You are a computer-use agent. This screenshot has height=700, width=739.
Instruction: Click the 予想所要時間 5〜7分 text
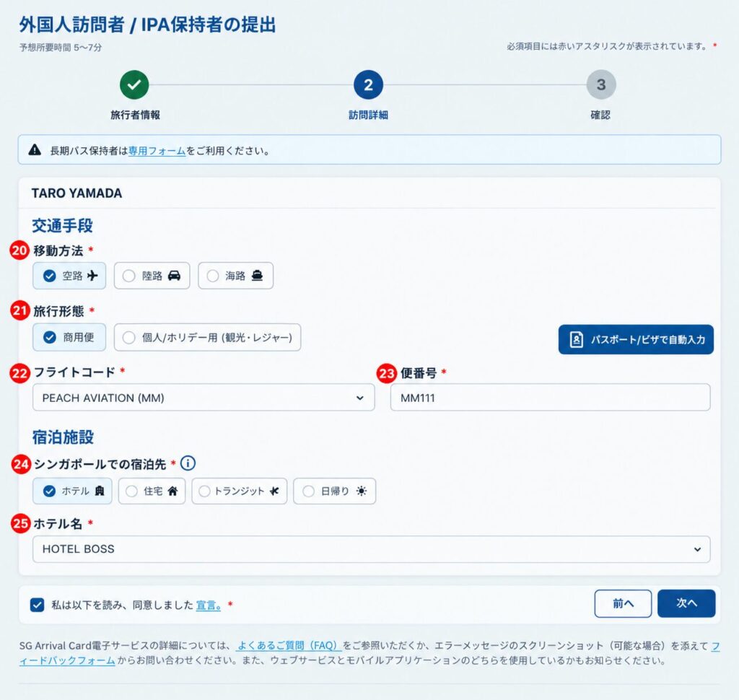click(61, 48)
